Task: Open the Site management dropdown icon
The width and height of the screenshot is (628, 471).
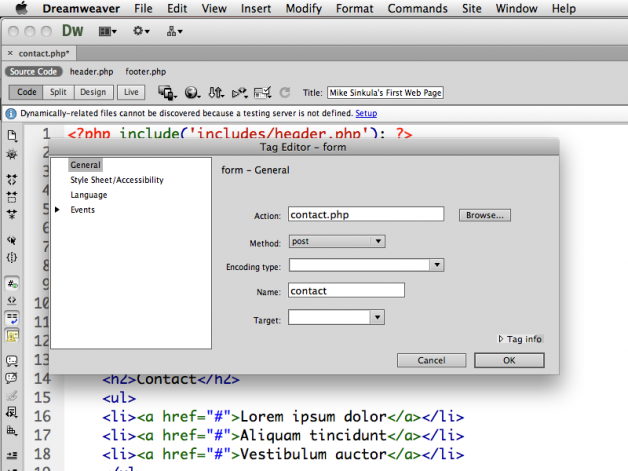Action: pos(174,31)
